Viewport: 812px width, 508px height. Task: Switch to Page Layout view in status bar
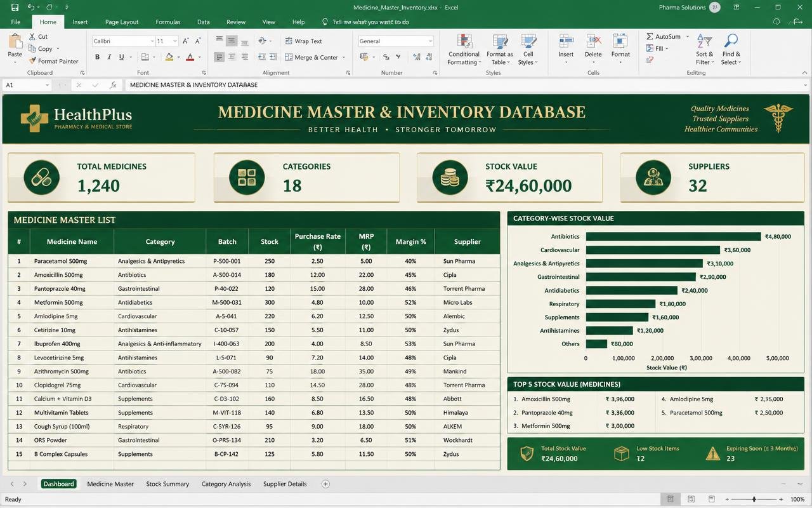pyautogui.click(x=691, y=500)
